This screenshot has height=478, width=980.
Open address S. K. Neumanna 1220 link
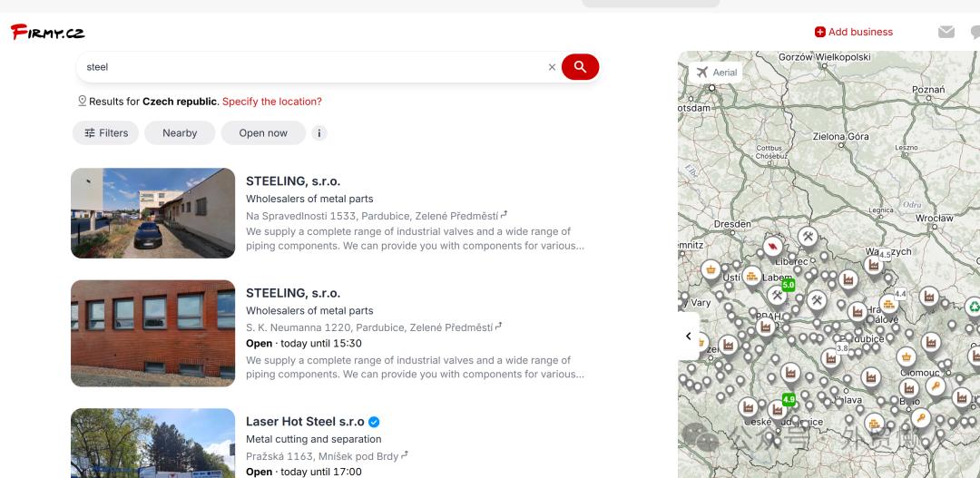point(368,327)
